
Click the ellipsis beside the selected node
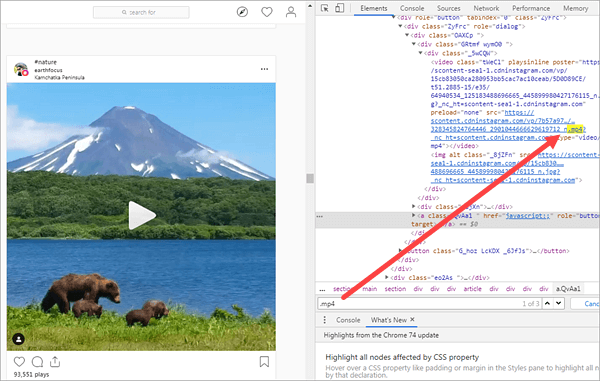click(320, 216)
